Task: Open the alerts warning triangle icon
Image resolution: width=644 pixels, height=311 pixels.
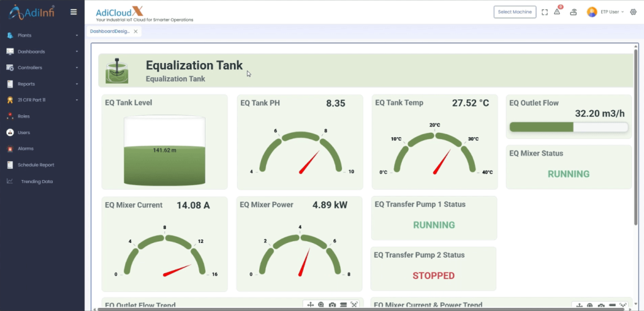Action: pos(557,11)
